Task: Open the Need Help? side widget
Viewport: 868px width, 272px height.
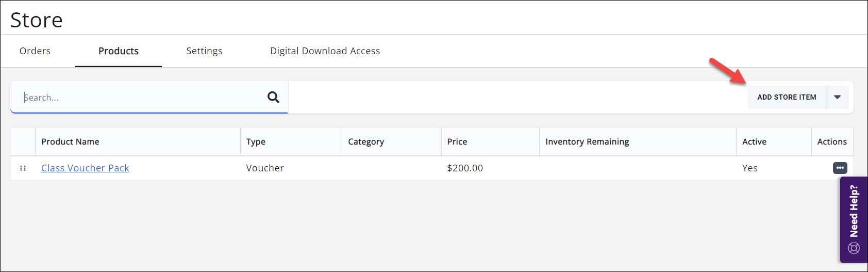Action: (854, 219)
